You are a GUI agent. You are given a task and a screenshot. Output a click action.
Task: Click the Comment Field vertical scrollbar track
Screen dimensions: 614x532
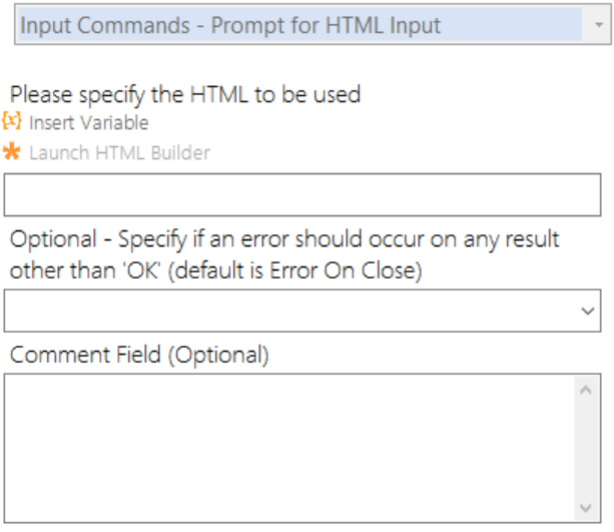587,446
